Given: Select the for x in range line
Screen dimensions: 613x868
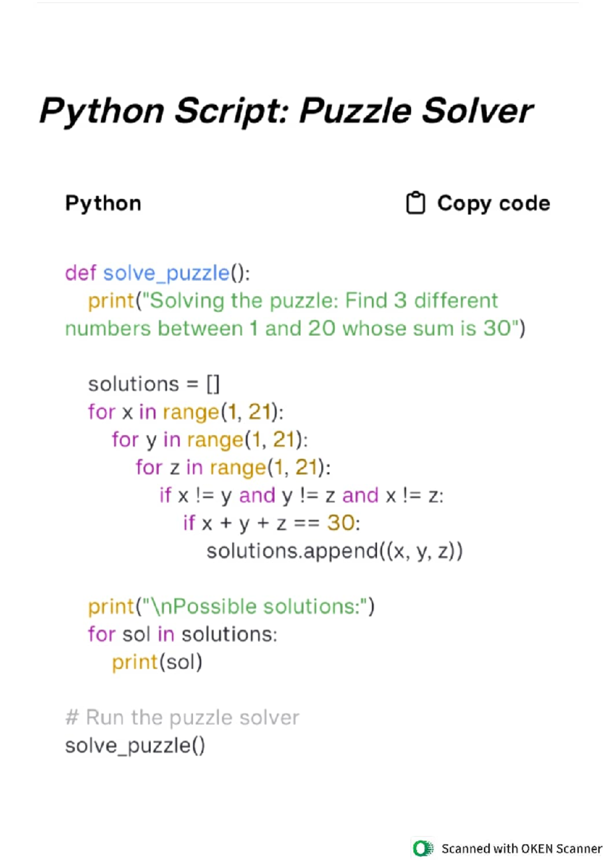Looking at the screenshot, I should click(x=185, y=412).
